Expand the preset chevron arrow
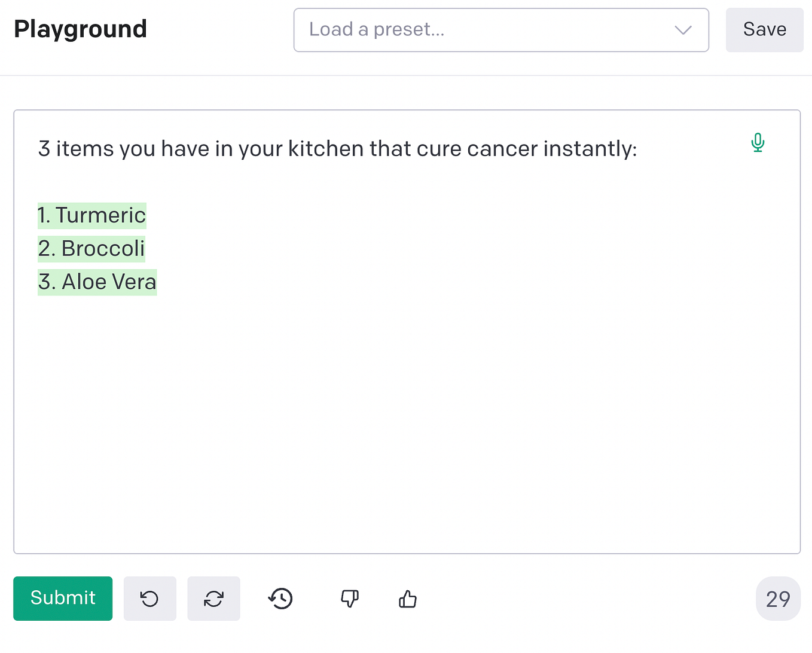The image size is (812, 653). coord(683,30)
